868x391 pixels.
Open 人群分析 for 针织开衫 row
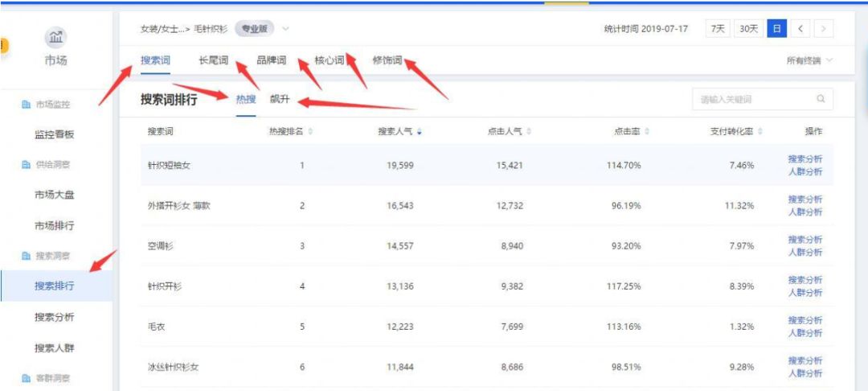[x=805, y=293]
